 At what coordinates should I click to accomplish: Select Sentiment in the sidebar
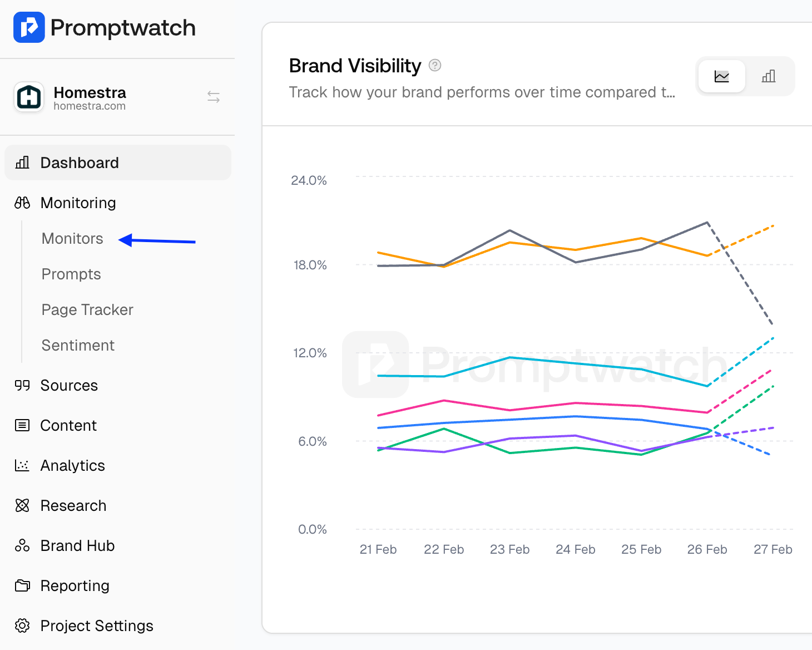coord(78,345)
